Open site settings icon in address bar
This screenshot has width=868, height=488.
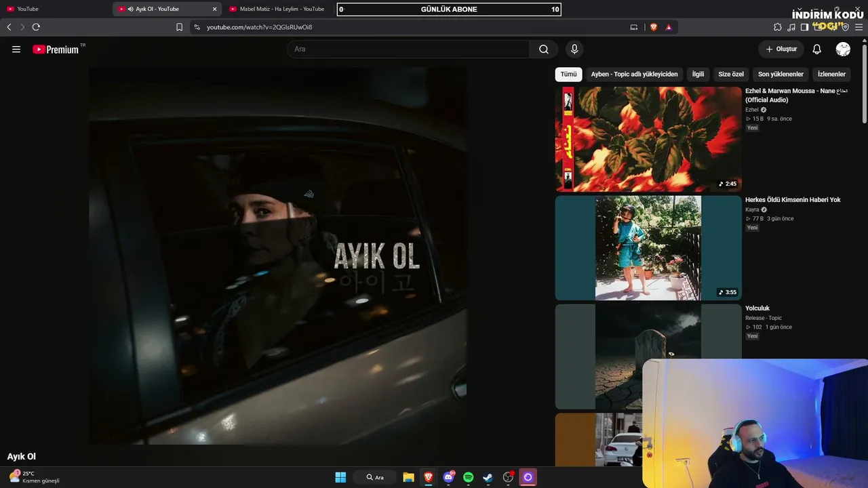pyautogui.click(x=197, y=27)
